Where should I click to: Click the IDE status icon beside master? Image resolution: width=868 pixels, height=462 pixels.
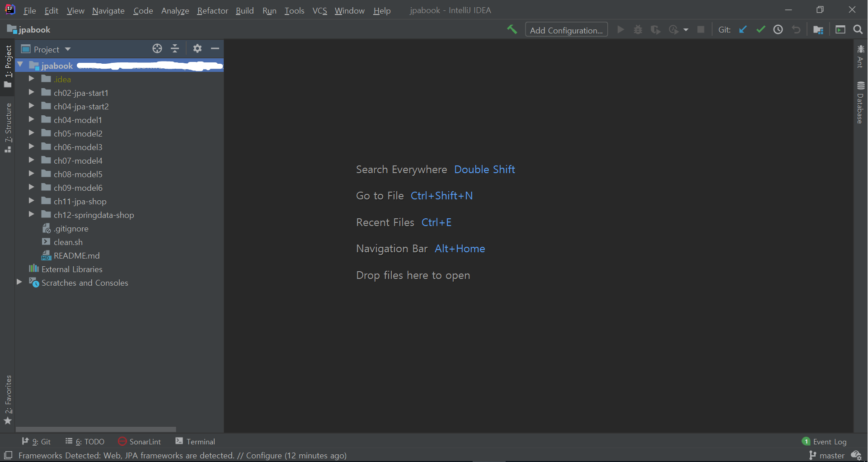click(x=856, y=455)
